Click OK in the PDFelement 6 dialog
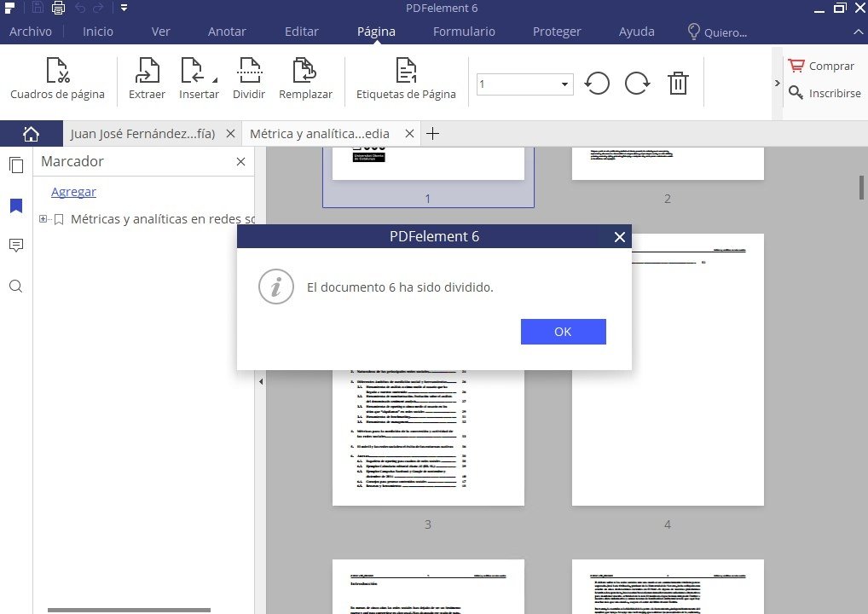The height and width of the screenshot is (614, 868). click(563, 332)
